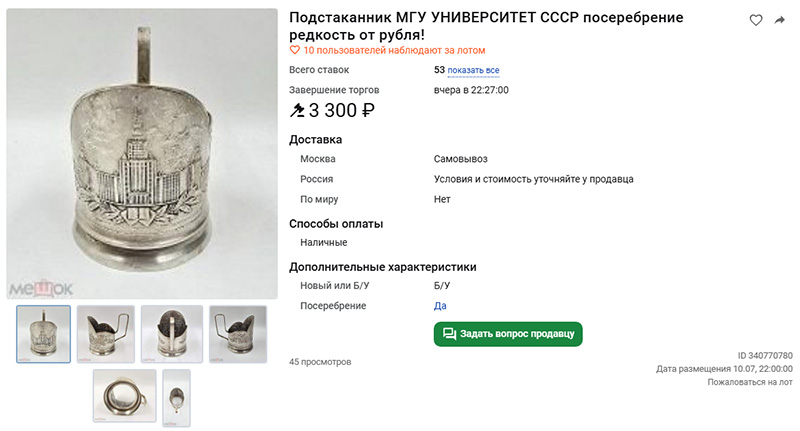Click the auction hammer price icon
The height and width of the screenshot is (431, 800).
tap(297, 110)
